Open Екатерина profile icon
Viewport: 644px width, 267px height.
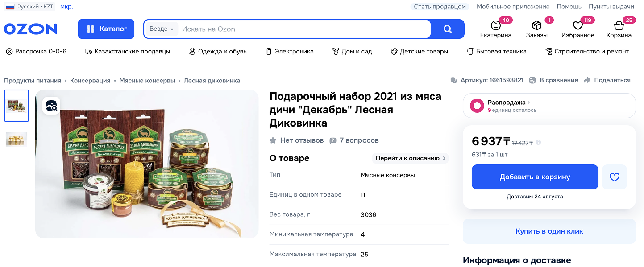click(x=496, y=25)
